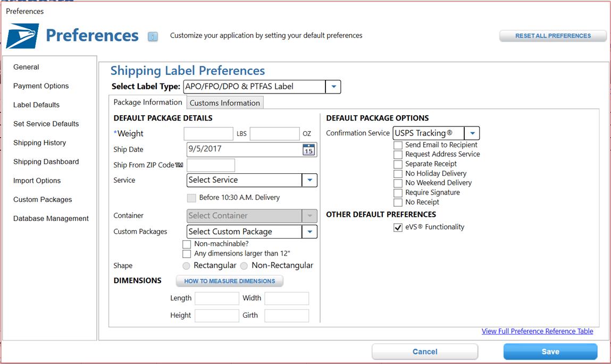Screen dimensions: 611x364
Task: Enable No Holiday Delivery
Action: pyautogui.click(x=398, y=174)
